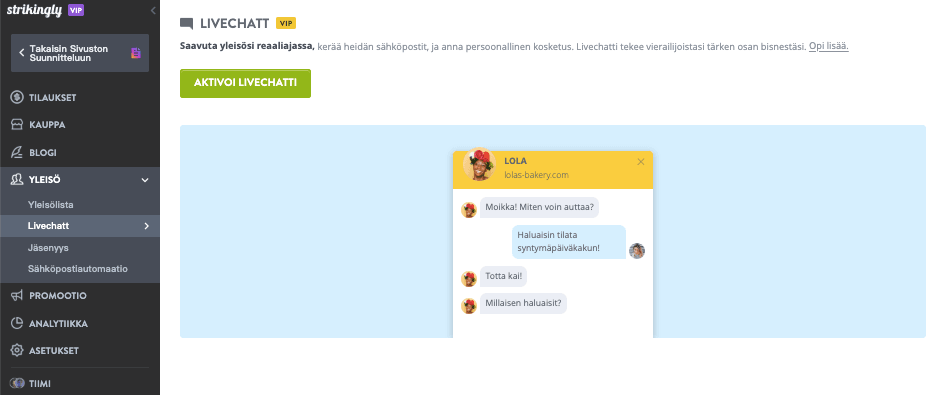Click the lolas-bakery.com text
Viewport: 942px width, 395px height.
pos(536,175)
